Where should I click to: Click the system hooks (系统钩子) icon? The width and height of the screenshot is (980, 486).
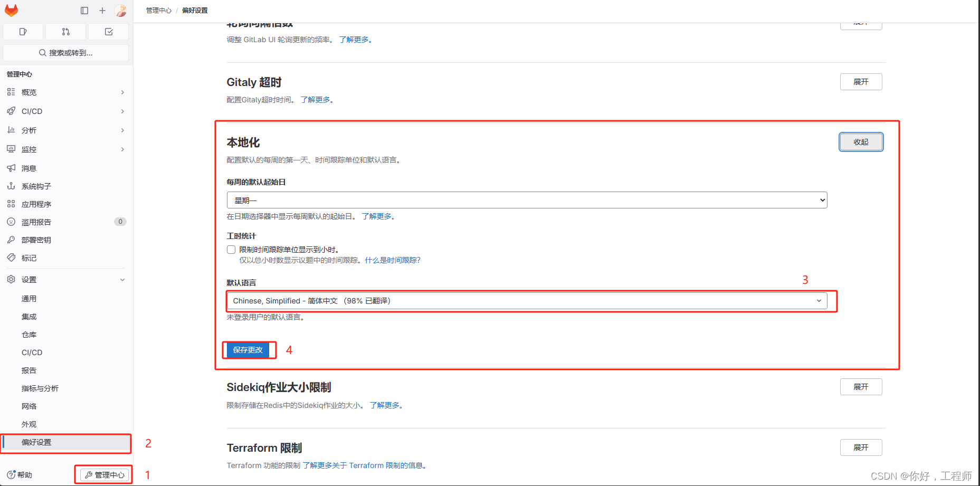point(11,186)
